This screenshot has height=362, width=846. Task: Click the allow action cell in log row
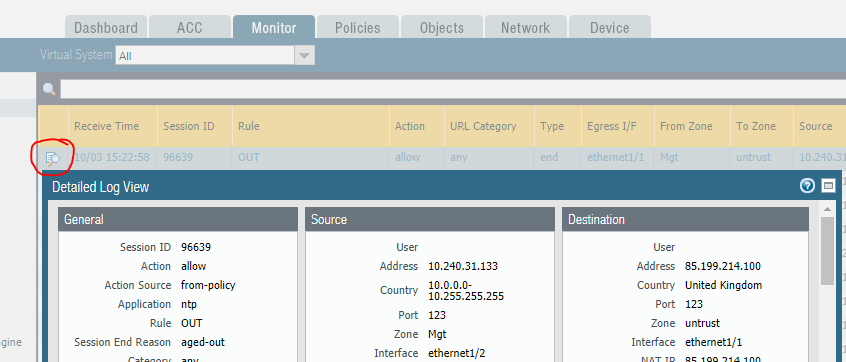(407, 158)
